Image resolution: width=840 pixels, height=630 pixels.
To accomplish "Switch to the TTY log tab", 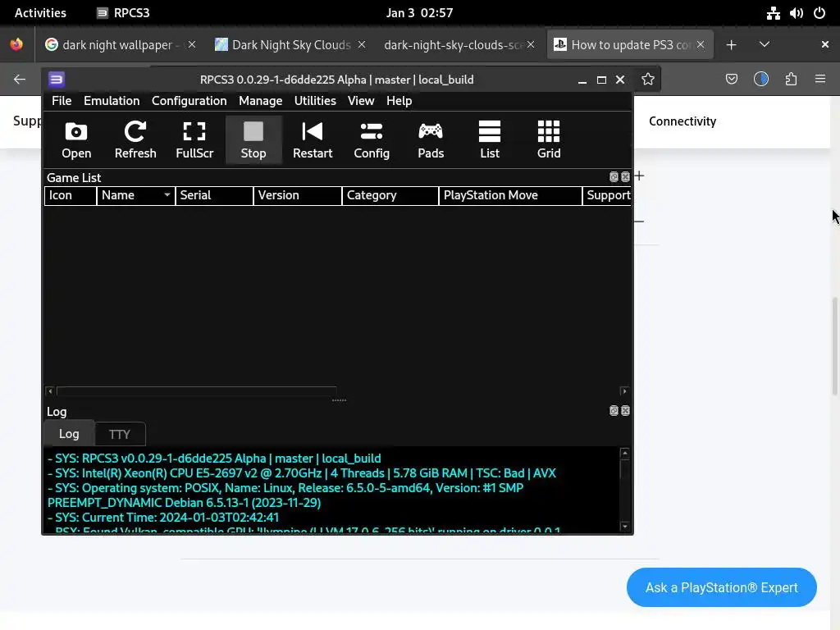I will [120, 435].
